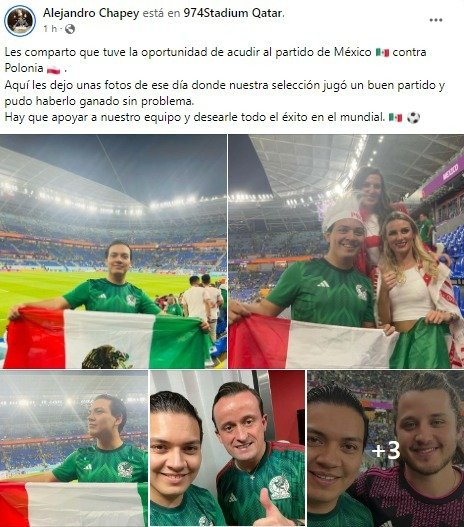Click the Mexico flag held in first photo
This screenshot has width=464, height=527.
pyautogui.click(x=108, y=339)
